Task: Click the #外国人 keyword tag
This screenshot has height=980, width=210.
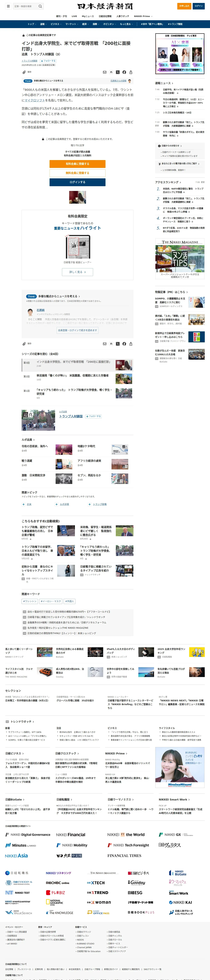Action: click(70, 601)
